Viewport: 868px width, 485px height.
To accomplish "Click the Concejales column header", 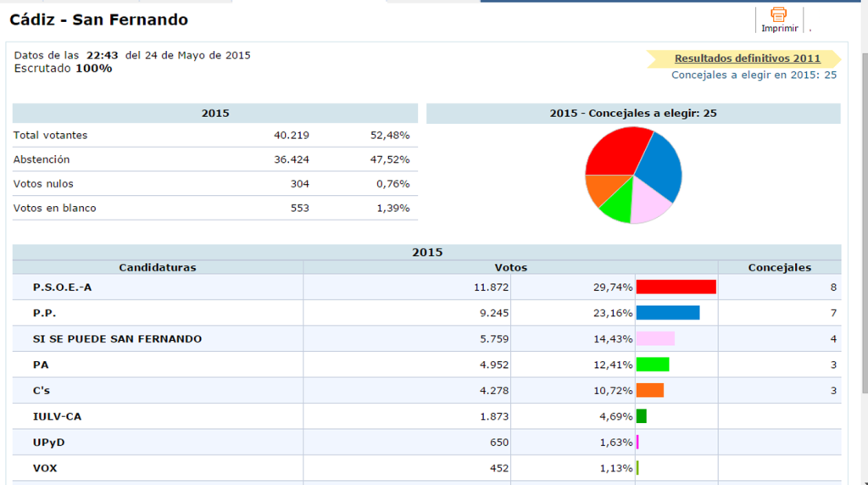I will (779, 267).
